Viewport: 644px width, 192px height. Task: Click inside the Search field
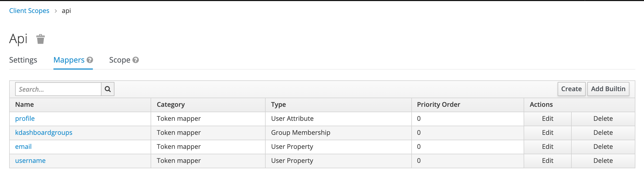pyautogui.click(x=58, y=89)
